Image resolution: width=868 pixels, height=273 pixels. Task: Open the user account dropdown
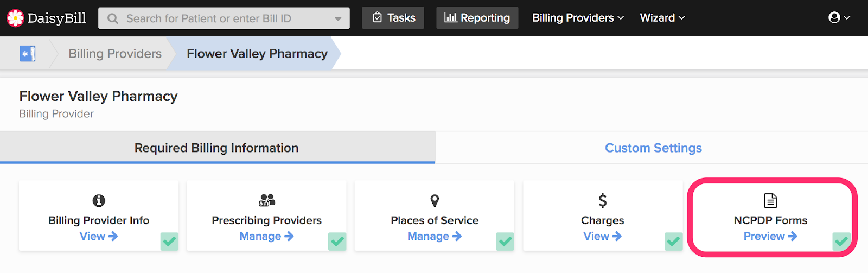click(839, 18)
